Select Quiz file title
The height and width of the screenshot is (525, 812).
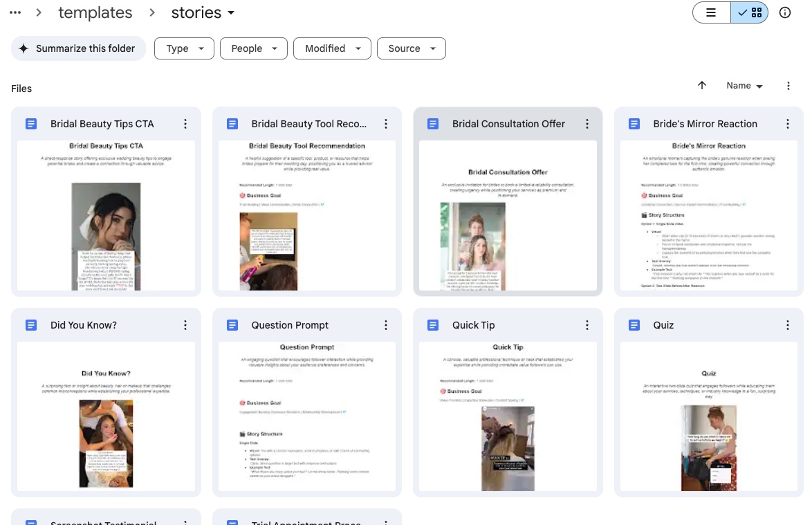click(663, 324)
